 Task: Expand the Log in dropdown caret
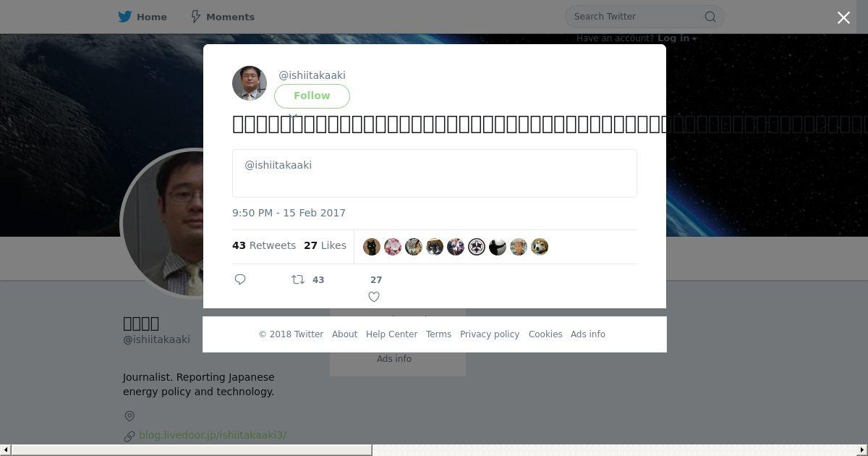694,39
